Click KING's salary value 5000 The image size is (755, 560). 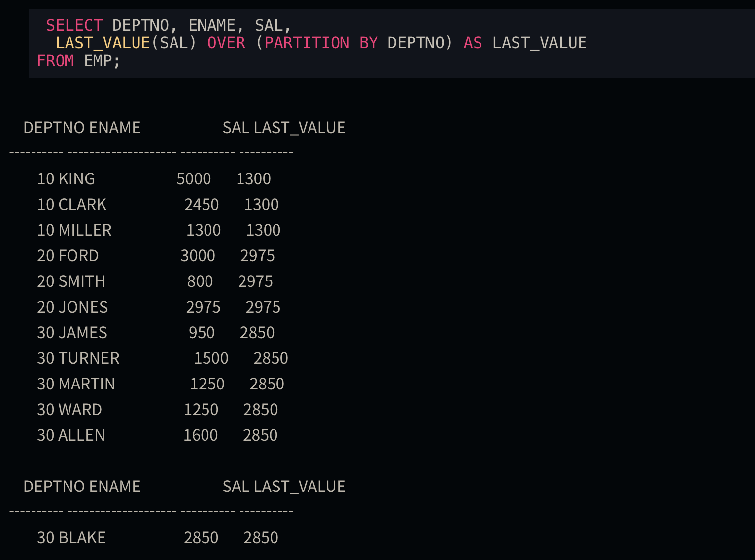point(194,178)
